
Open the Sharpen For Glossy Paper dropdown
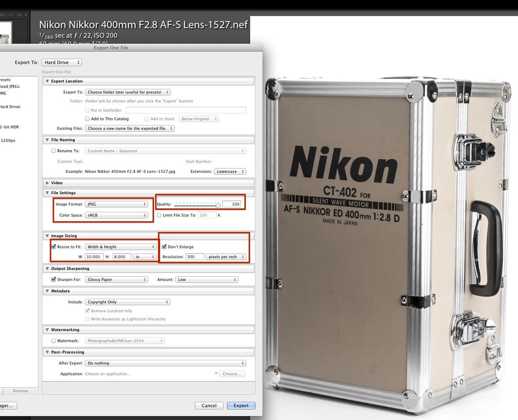(116, 279)
